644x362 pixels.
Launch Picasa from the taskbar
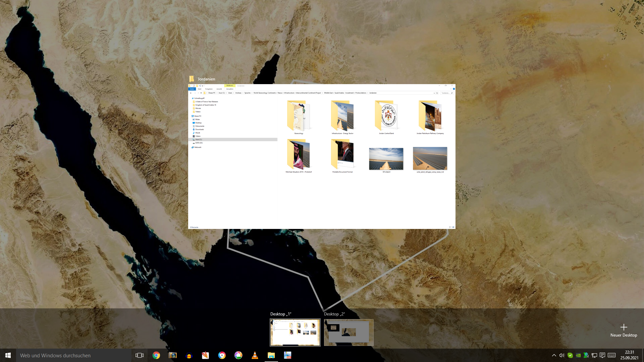(x=238, y=355)
